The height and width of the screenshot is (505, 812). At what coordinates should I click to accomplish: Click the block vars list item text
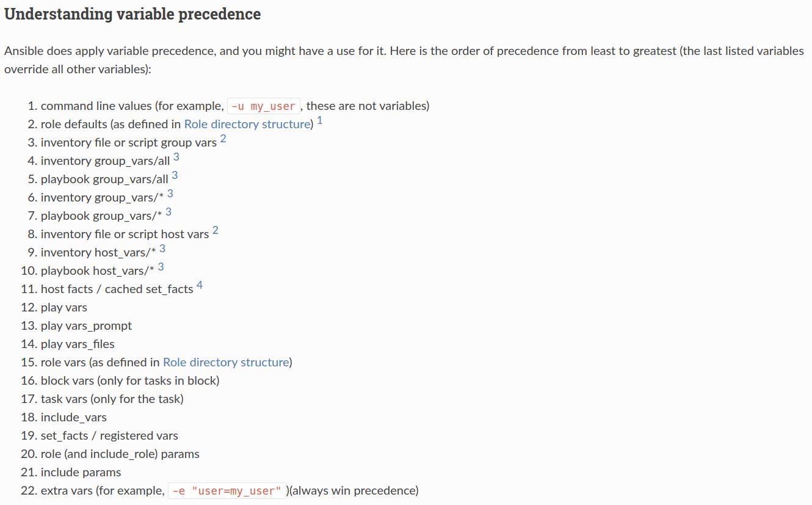coord(129,380)
